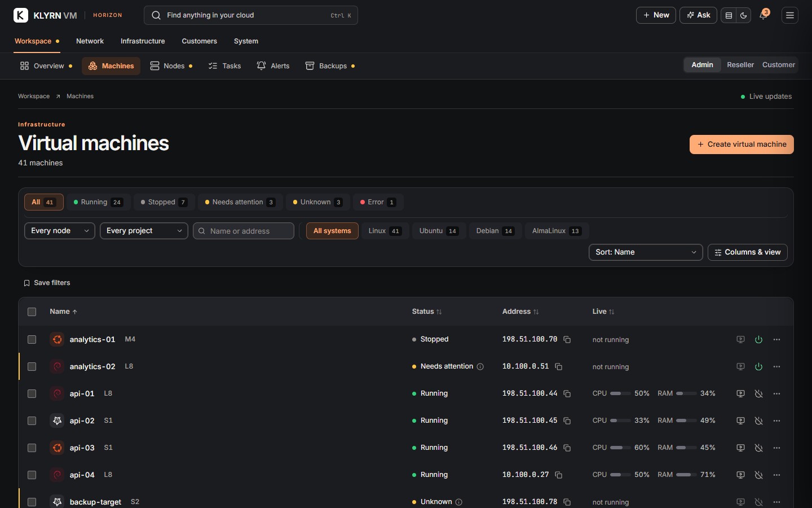Viewport: 812px width, 508px height.
Task: Click Save filters link
Action: coord(47,283)
